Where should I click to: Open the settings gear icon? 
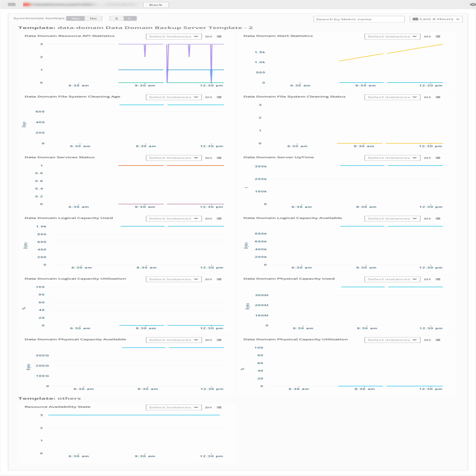[x=473, y=4]
